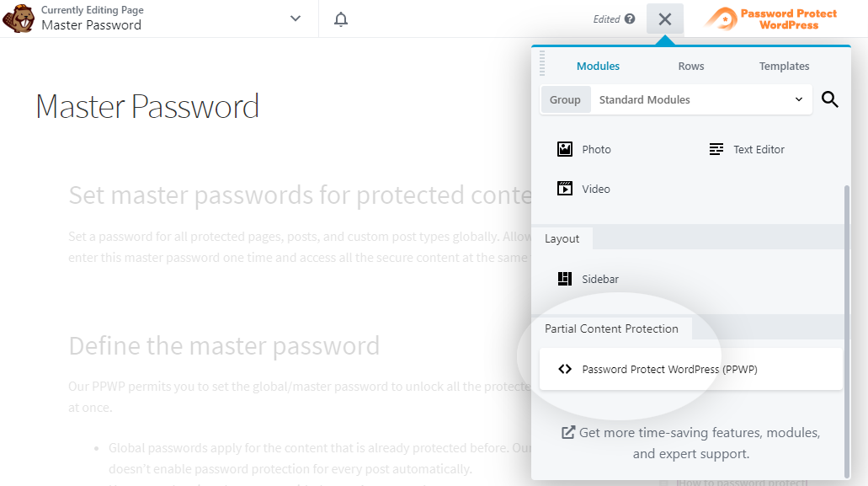Click the Beaver Builder beaver logo
Image resolution: width=868 pixels, height=486 pixels.
pos(19,19)
